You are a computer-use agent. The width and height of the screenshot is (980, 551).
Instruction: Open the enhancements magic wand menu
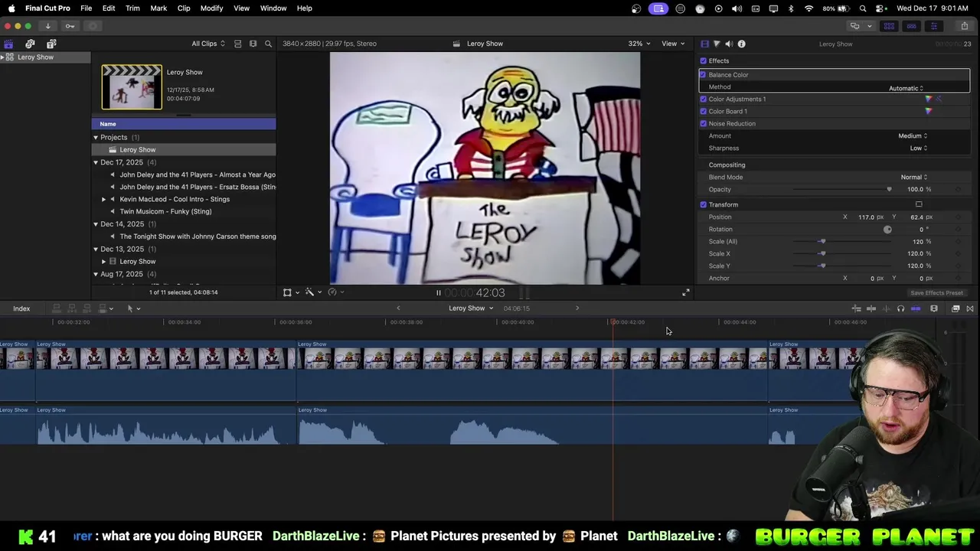point(312,292)
